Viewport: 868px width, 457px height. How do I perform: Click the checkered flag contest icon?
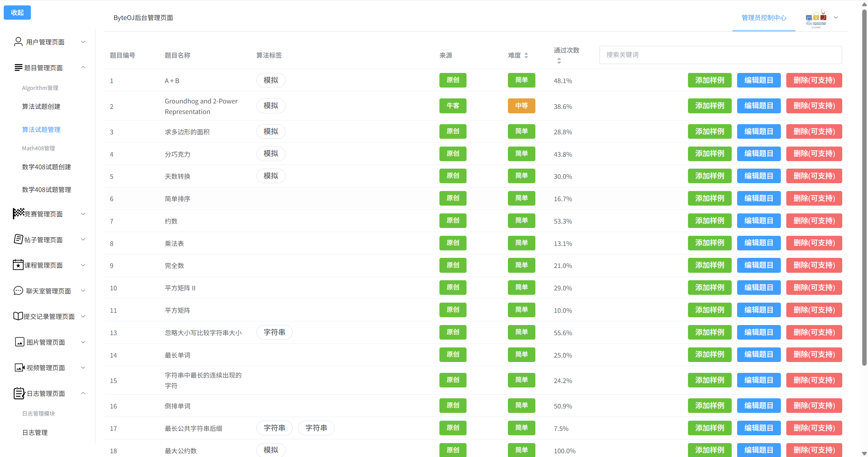18,213
